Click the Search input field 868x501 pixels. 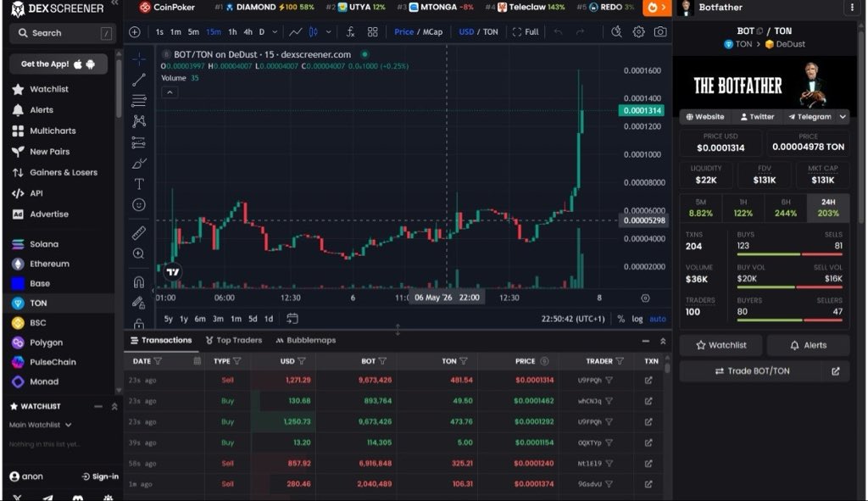click(61, 33)
